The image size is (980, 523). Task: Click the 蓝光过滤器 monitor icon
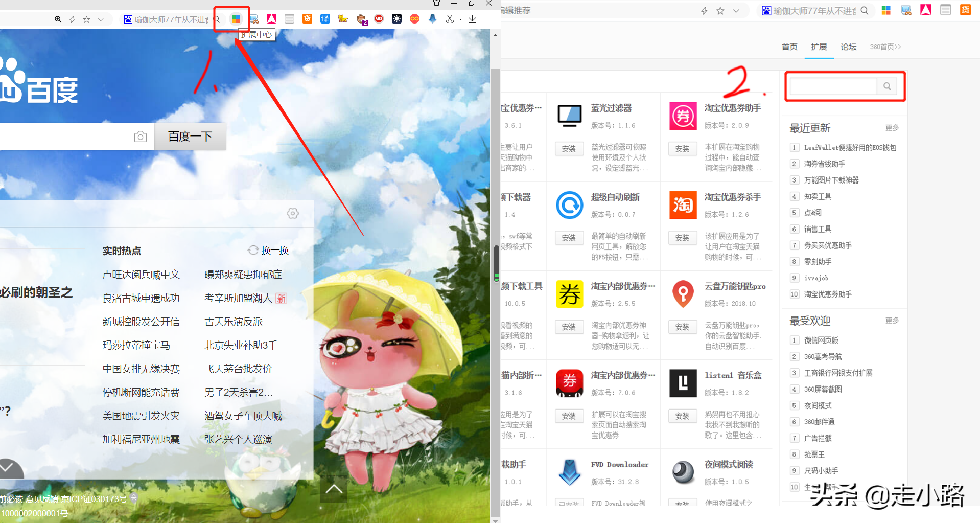[569, 116]
